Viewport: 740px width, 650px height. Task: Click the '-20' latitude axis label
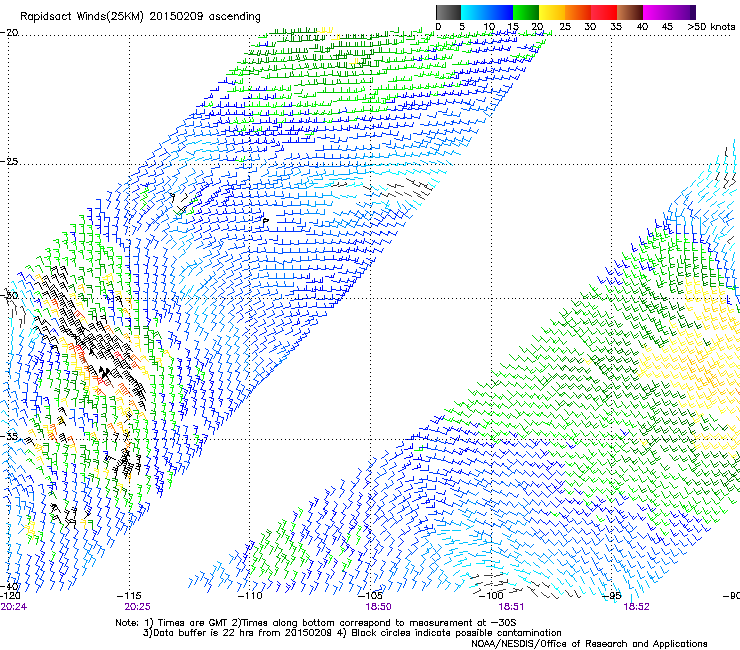coord(9,33)
